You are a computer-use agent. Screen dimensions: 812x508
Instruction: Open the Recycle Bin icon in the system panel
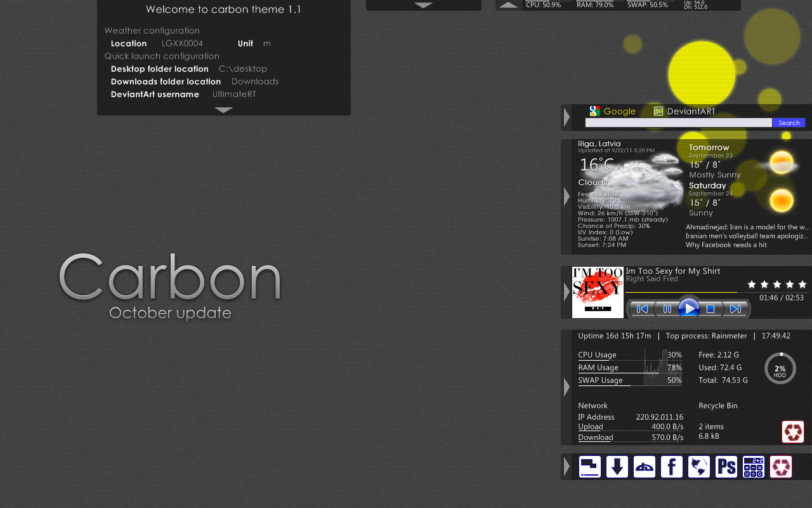click(792, 432)
